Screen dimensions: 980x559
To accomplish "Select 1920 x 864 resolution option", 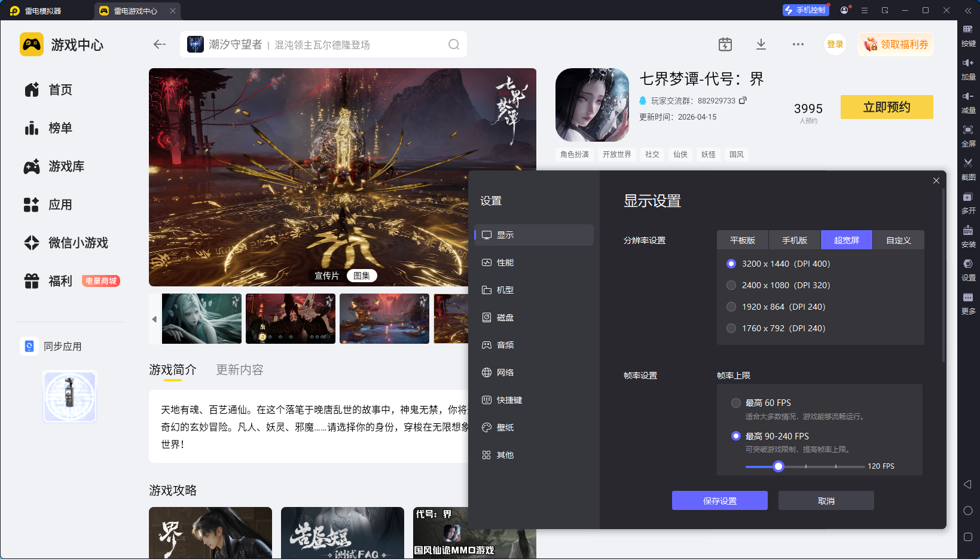I will [x=731, y=307].
